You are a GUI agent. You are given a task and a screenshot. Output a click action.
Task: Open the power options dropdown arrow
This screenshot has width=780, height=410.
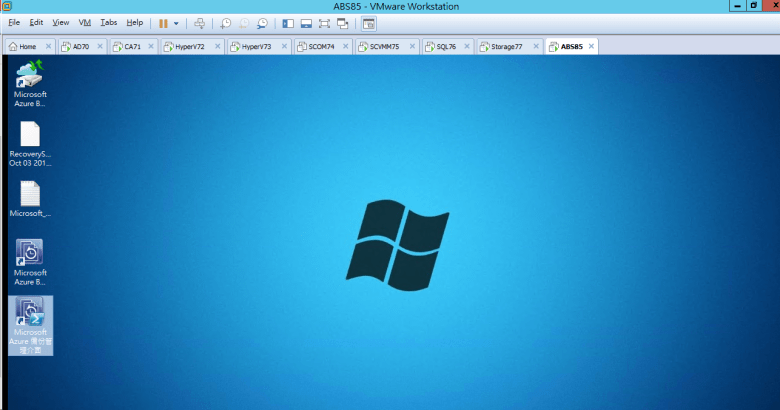[177, 22]
